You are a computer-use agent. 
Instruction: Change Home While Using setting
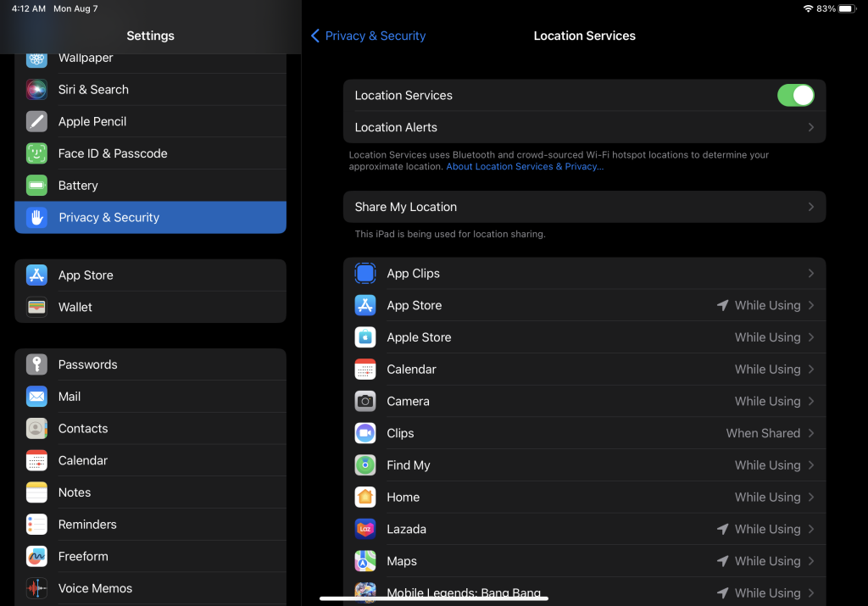[x=767, y=497]
